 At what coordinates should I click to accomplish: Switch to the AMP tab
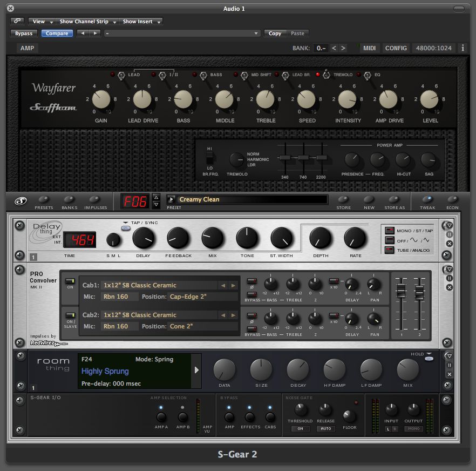pos(27,48)
